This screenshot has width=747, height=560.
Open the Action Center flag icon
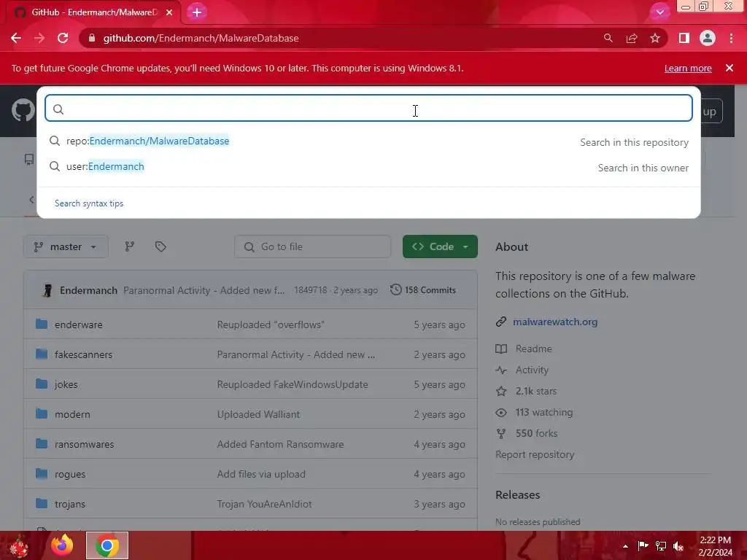point(643,546)
